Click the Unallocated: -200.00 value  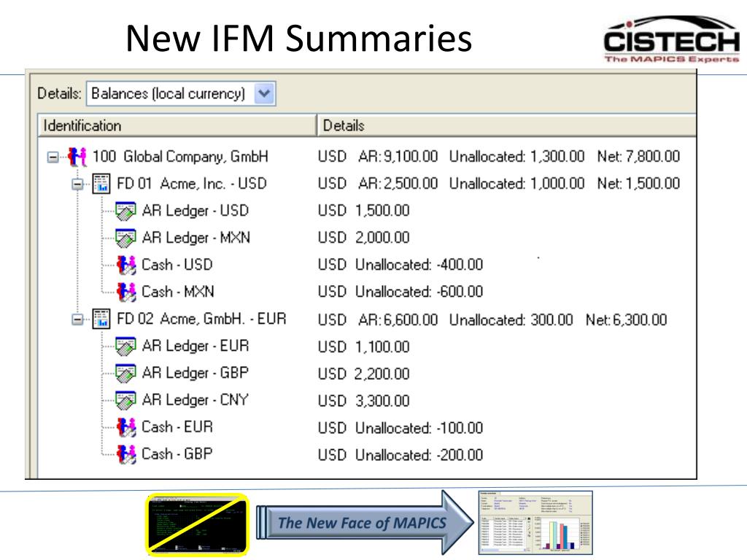click(419, 455)
